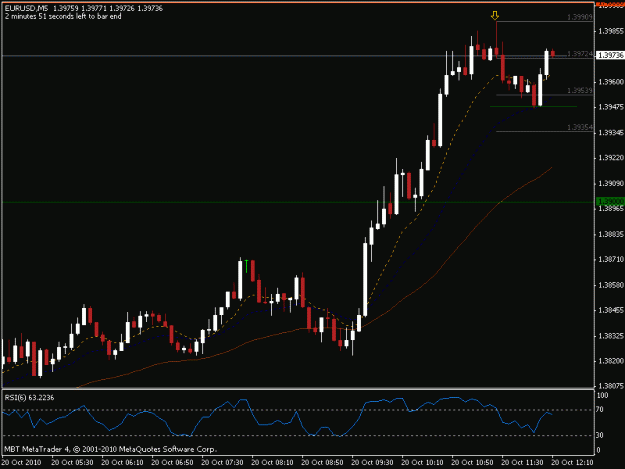Click the RSI(6) 63.2236 indicator label

click(29, 398)
